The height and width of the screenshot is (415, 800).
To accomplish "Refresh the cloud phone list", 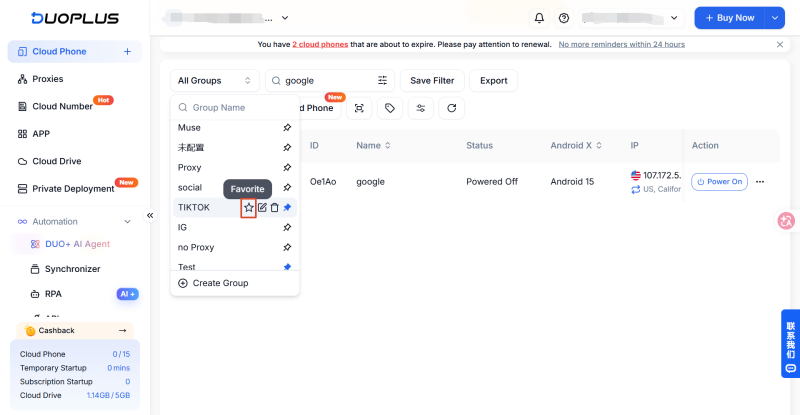I will (x=452, y=108).
